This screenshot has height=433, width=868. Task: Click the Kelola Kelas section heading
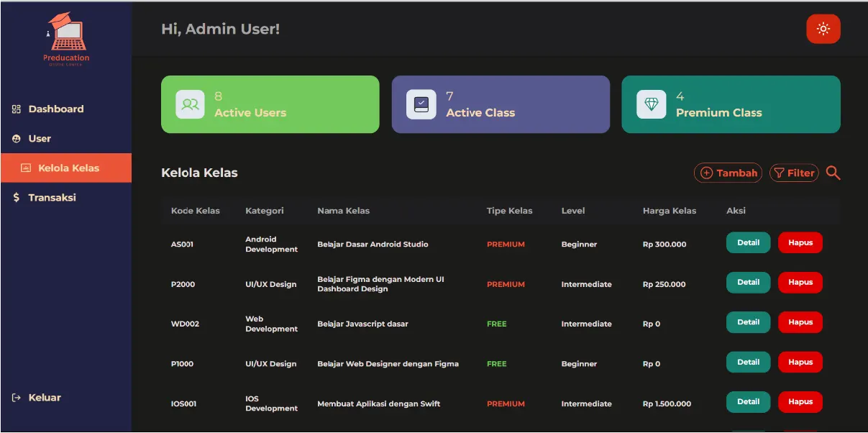point(199,173)
